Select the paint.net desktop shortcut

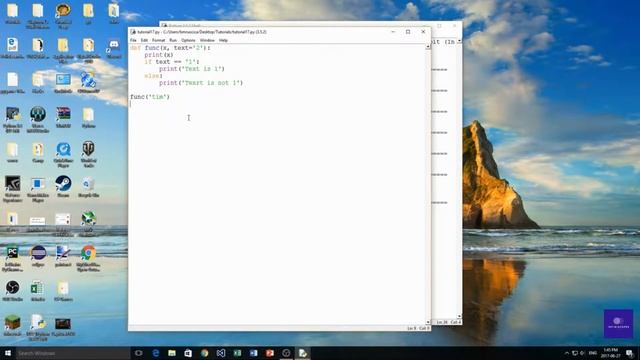coord(63,256)
